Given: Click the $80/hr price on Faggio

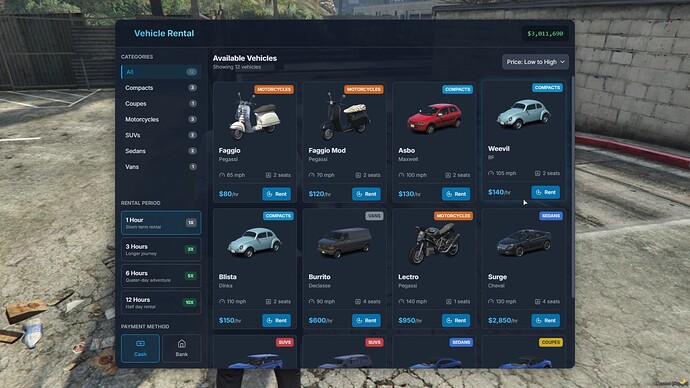Looking at the screenshot, I should pos(228,194).
